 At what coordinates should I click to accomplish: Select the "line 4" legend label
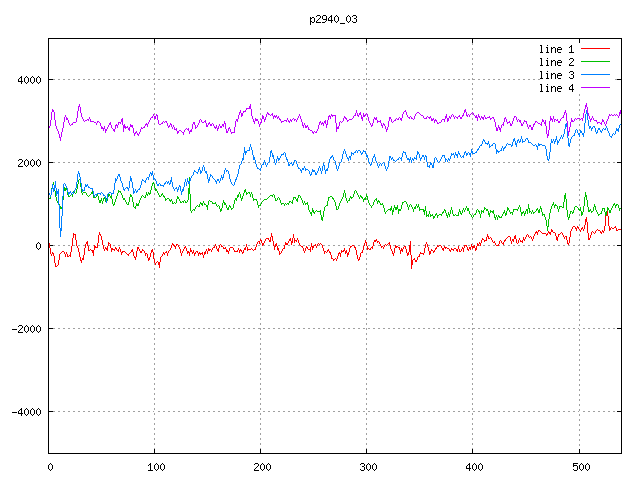tap(557, 88)
